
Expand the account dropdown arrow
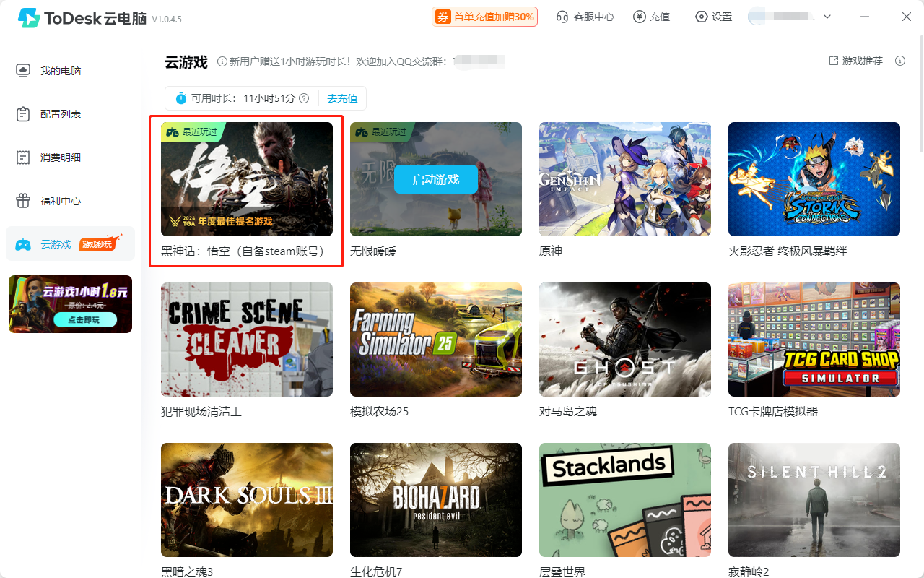(x=827, y=17)
